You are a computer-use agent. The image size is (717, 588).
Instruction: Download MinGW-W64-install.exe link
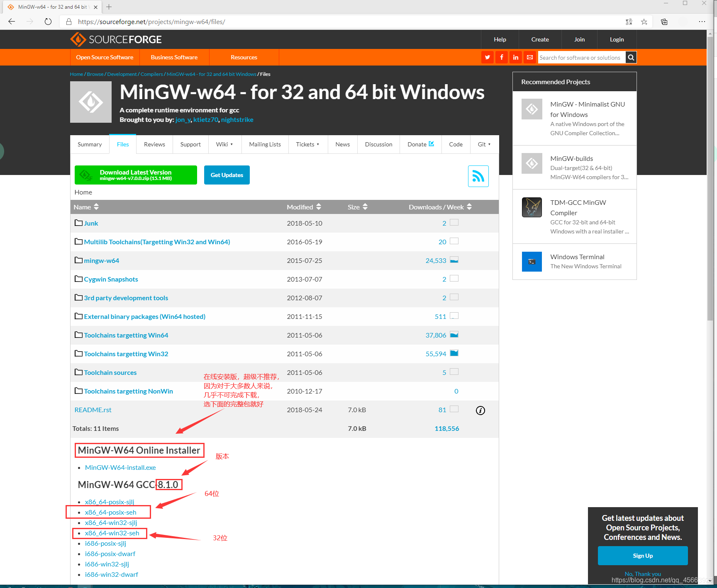coord(120,467)
